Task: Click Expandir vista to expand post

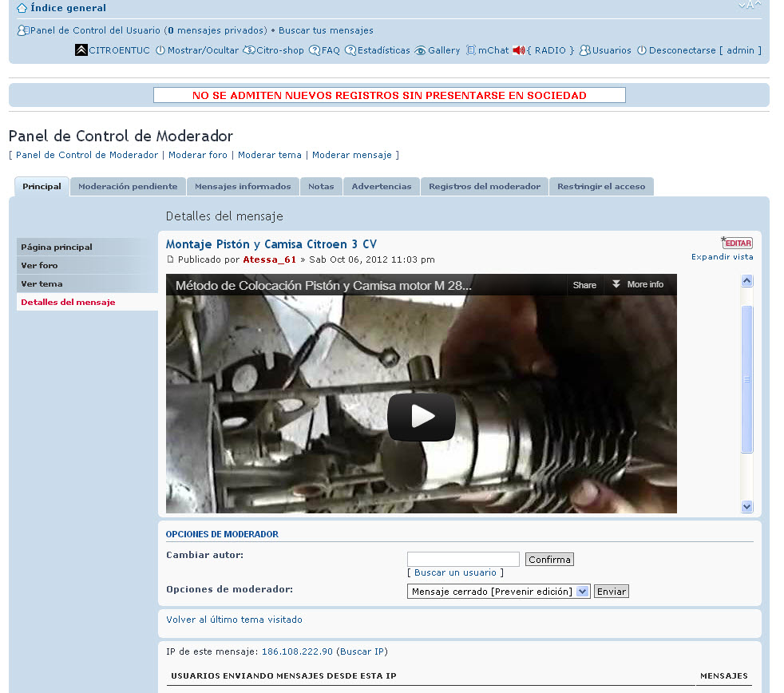Action: click(x=722, y=257)
